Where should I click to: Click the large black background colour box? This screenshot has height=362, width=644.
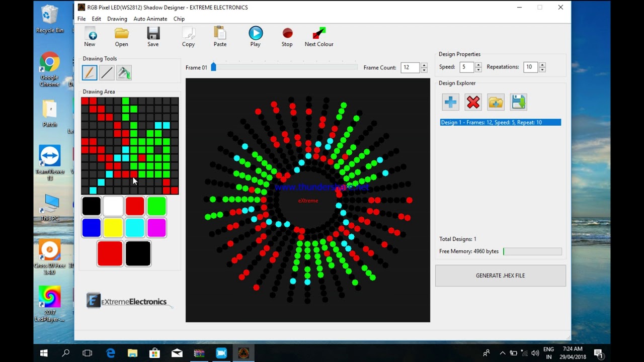138,253
